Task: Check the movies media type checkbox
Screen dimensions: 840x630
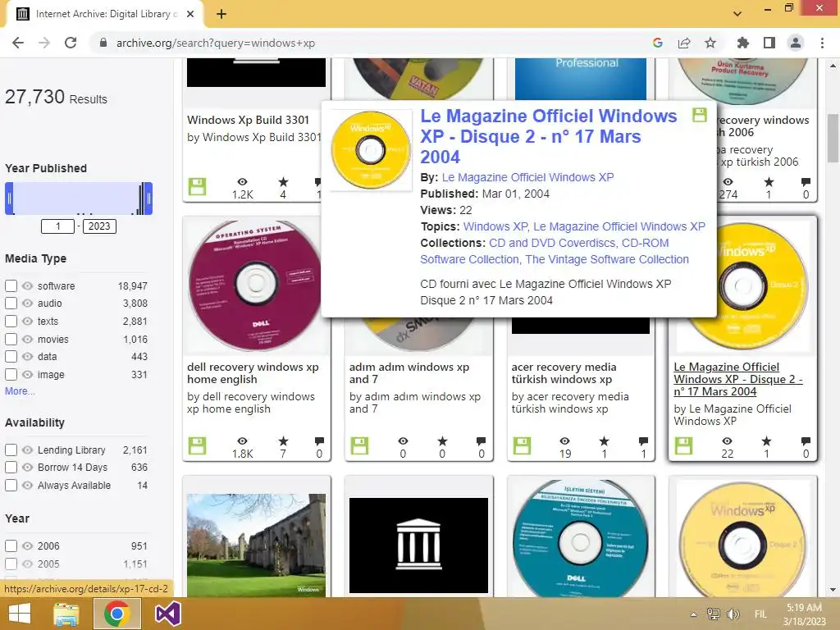Action: click(11, 339)
